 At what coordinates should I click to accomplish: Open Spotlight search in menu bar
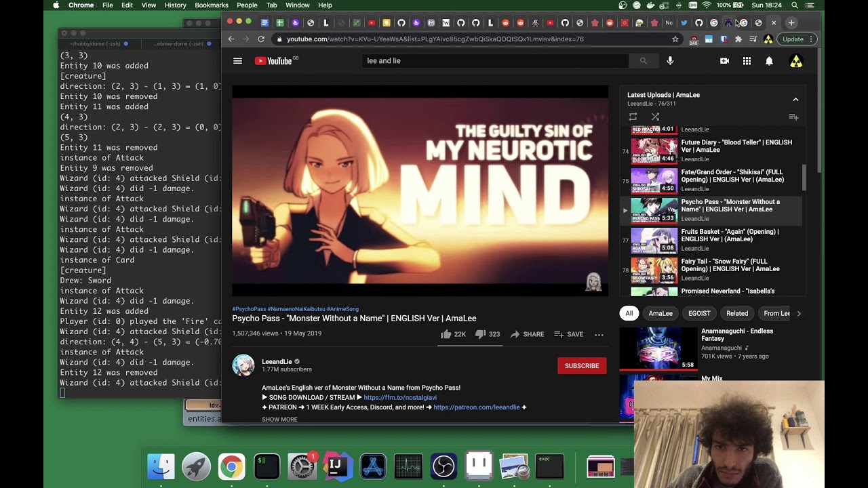point(795,5)
